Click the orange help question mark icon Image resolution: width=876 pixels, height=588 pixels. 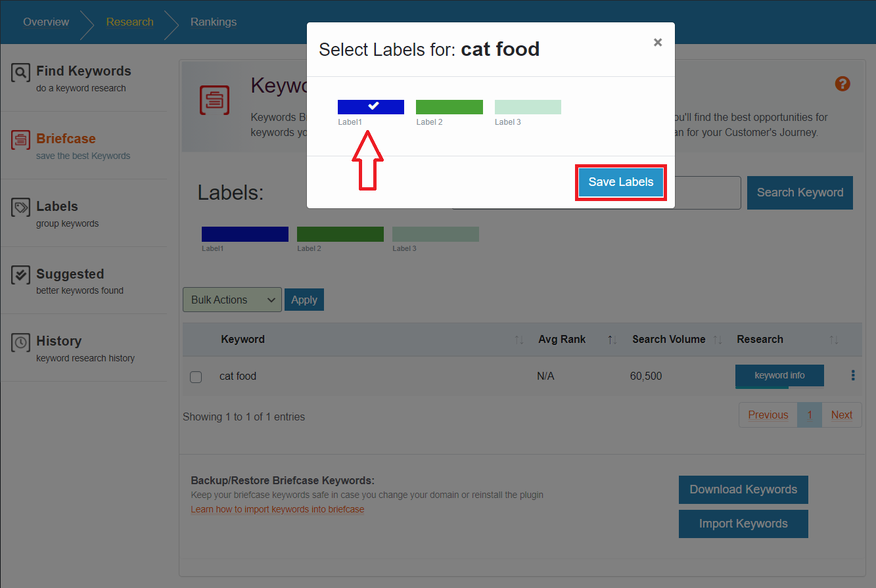(842, 84)
